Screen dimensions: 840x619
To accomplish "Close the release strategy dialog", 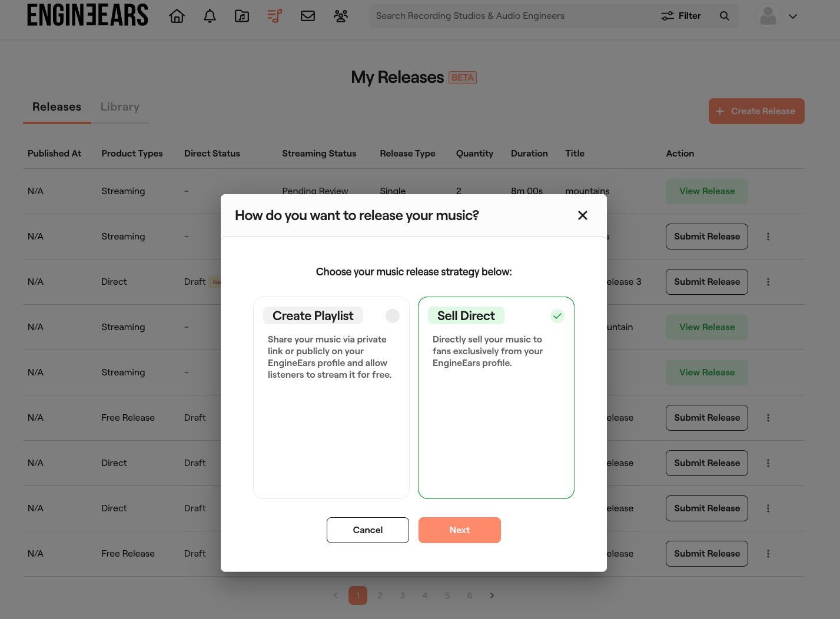I will 583,215.
